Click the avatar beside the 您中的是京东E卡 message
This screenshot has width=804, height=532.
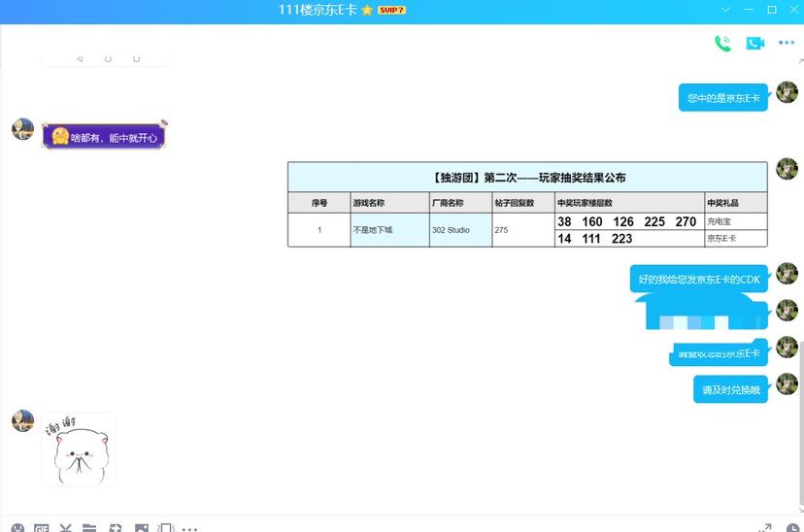click(787, 92)
